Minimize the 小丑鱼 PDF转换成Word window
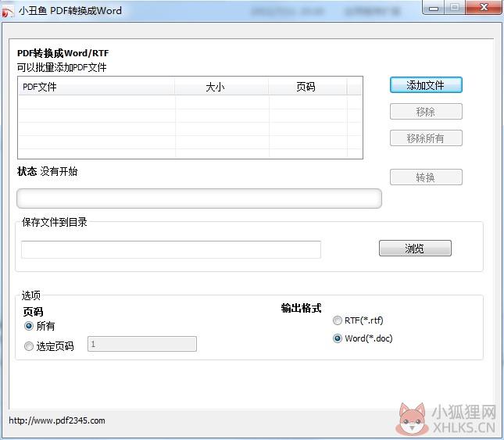504x440 pixels. tap(434, 8)
